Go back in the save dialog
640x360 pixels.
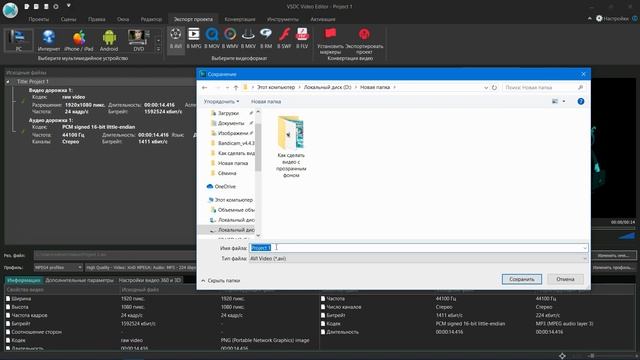pos(205,87)
